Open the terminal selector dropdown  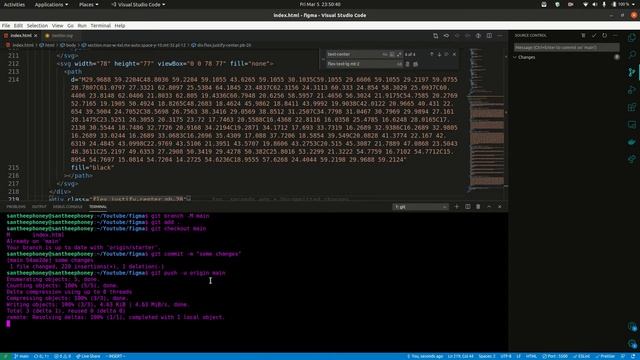[x=421, y=207]
